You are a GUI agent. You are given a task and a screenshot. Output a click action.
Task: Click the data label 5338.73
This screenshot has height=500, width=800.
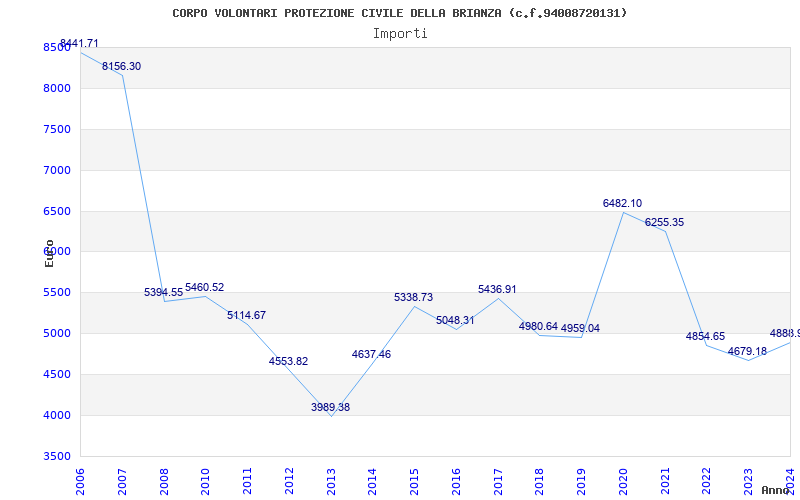(413, 297)
